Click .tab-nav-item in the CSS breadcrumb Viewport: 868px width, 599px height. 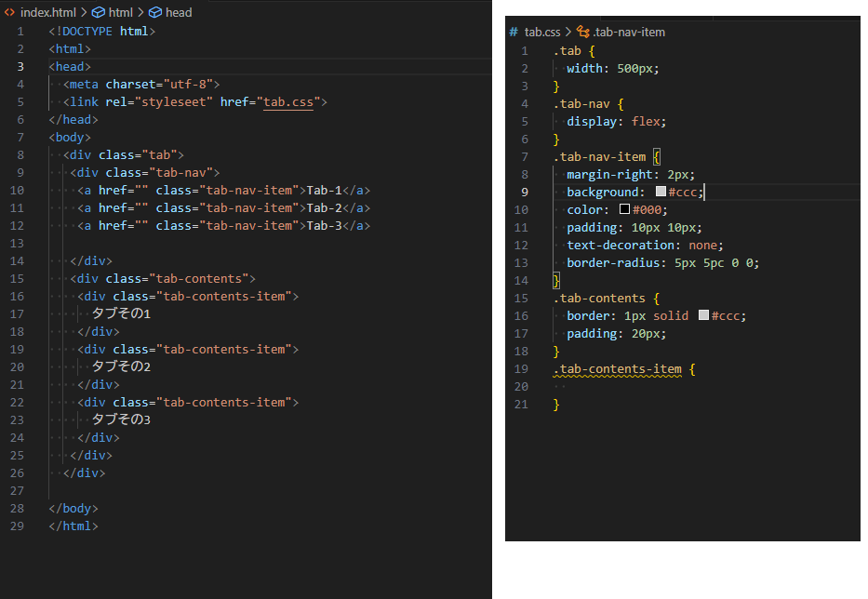(629, 33)
